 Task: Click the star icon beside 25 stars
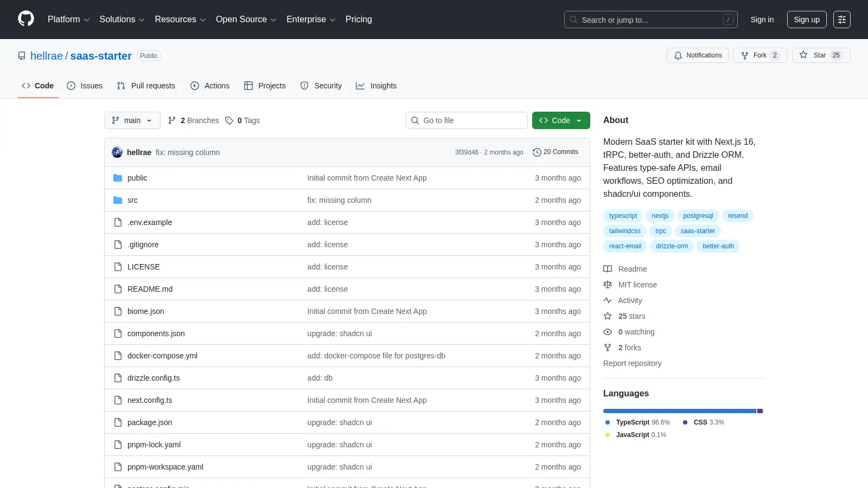click(x=608, y=316)
